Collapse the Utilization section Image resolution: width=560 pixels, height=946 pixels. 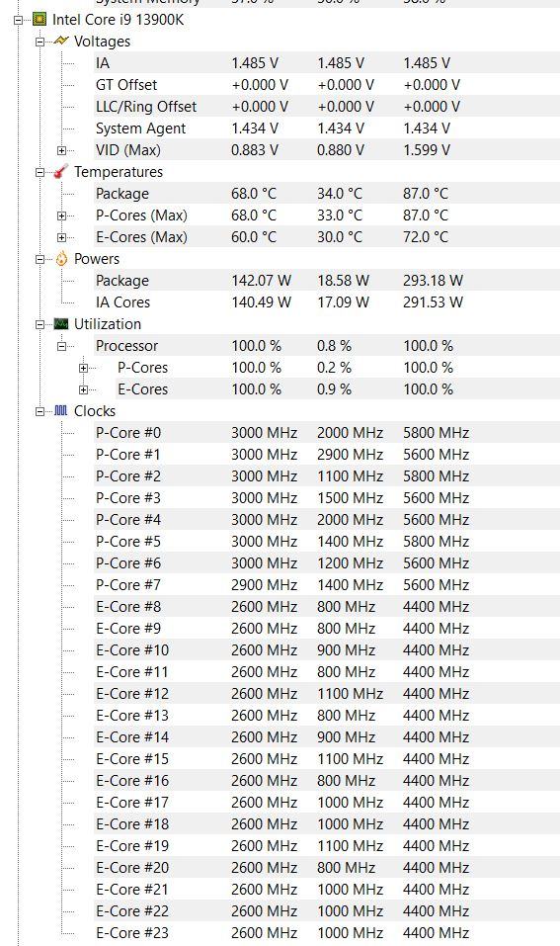pyautogui.click(x=40, y=324)
